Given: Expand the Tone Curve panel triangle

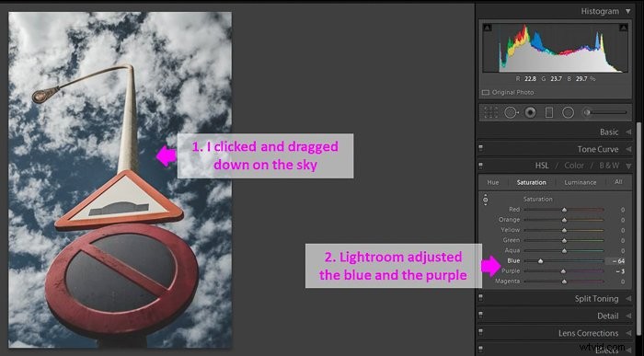Looking at the screenshot, I should pos(628,149).
